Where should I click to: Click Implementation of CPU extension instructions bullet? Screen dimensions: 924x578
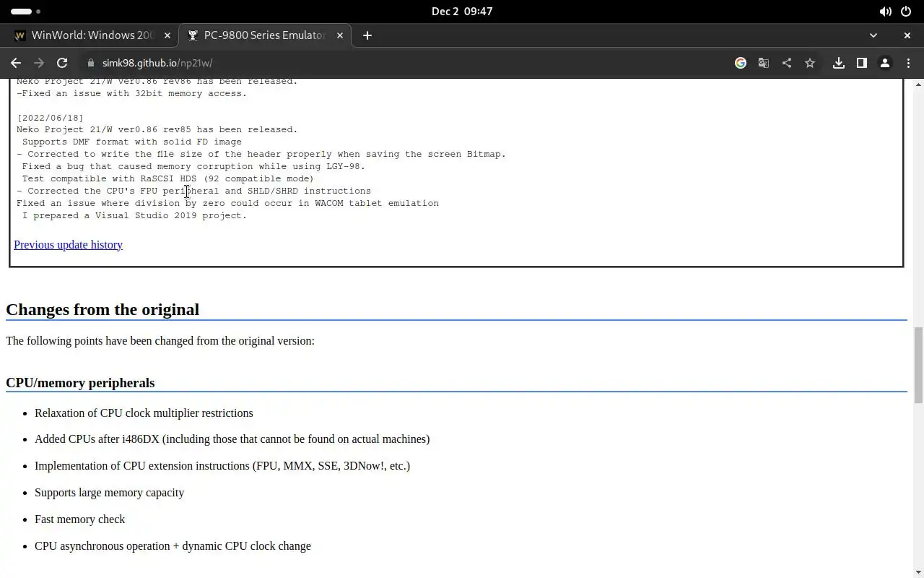(x=222, y=466)
